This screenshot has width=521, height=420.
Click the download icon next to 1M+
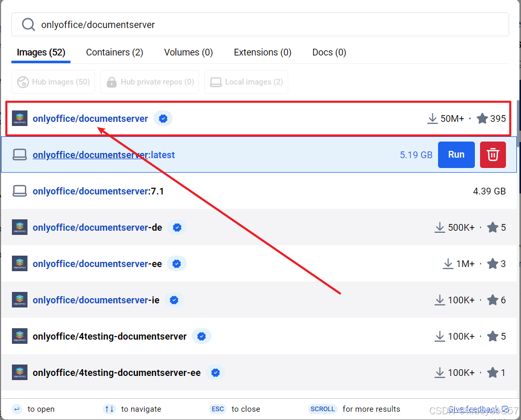[448, 263]
